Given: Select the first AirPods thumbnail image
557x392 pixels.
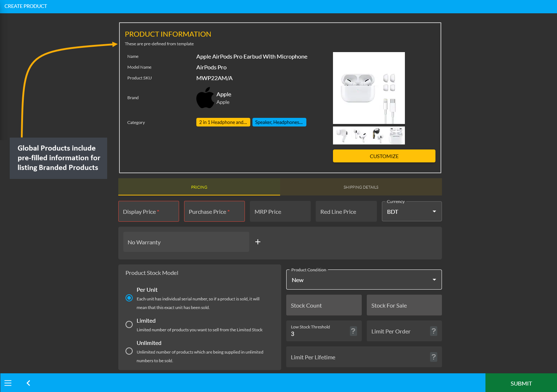Looking at the screenshot, I should click(x=342, y=135).
